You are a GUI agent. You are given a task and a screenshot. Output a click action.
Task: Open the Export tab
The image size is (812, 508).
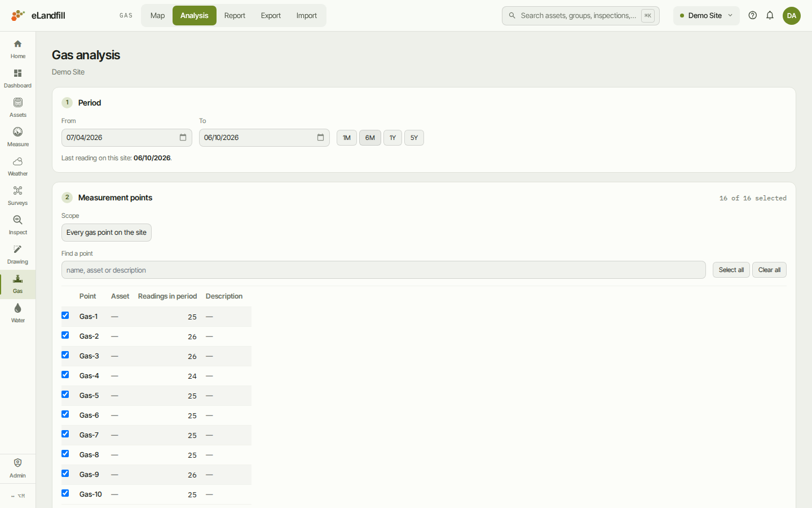[271, 15]
